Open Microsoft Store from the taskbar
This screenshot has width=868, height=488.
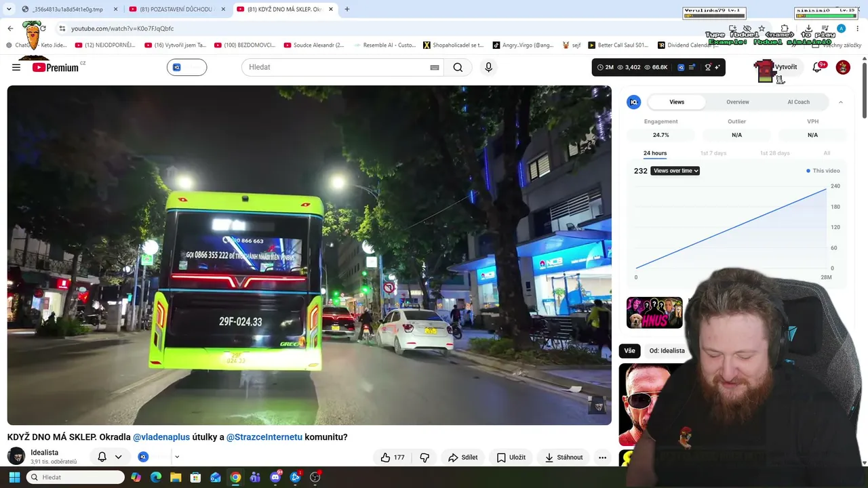[195, 477]
